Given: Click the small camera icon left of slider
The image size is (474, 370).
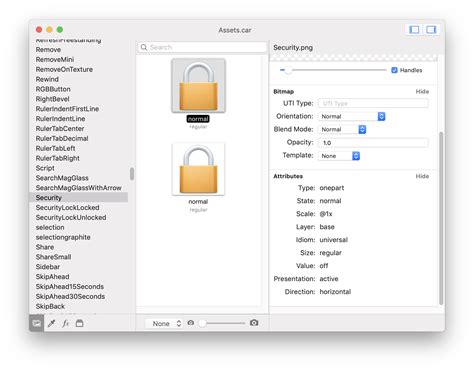Looking at the screenshot, I should click(x=191, y=323).
